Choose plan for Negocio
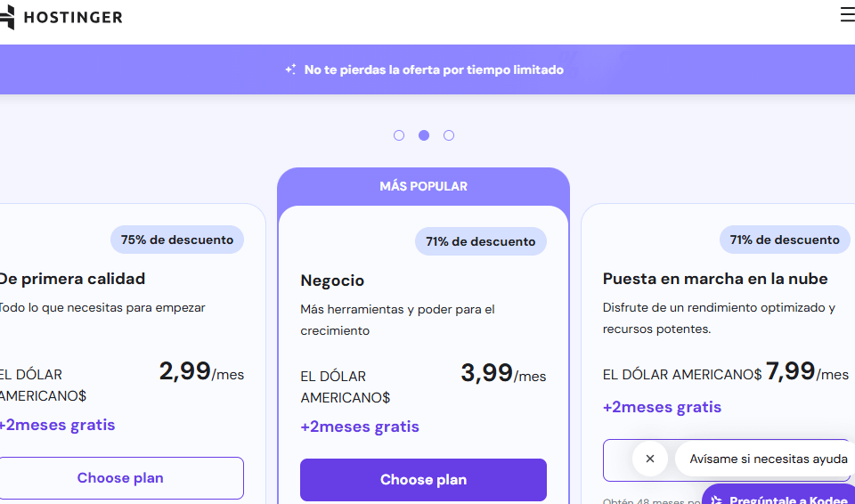Viewport: 855px width, 504px height. point(423,479)
